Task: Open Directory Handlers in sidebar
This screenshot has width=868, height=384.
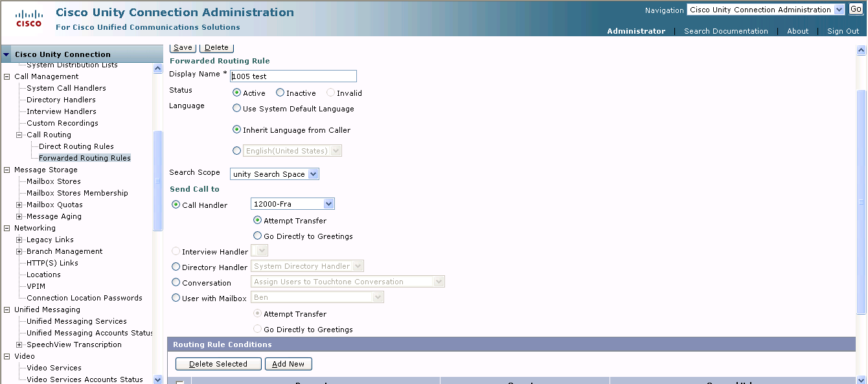Action: pos(61,100)
